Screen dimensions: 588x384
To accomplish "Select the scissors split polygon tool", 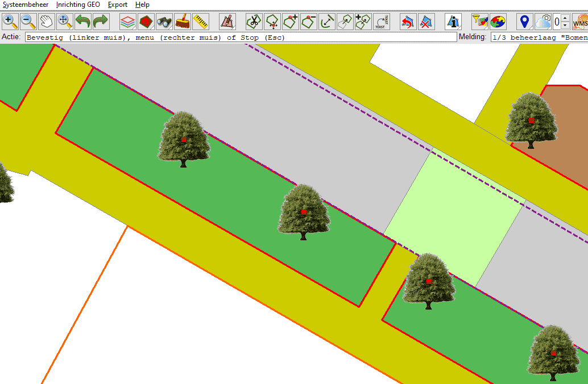I will (x=254, y=22).
